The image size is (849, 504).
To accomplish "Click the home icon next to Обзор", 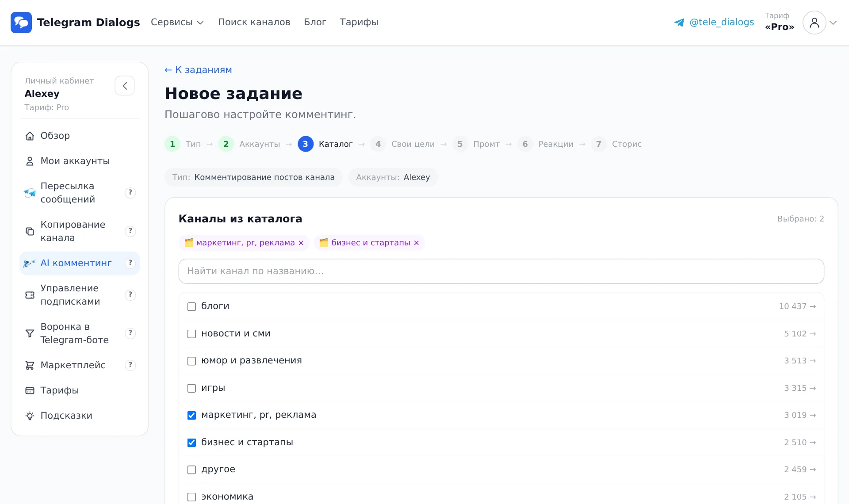I will coord(30,136).
